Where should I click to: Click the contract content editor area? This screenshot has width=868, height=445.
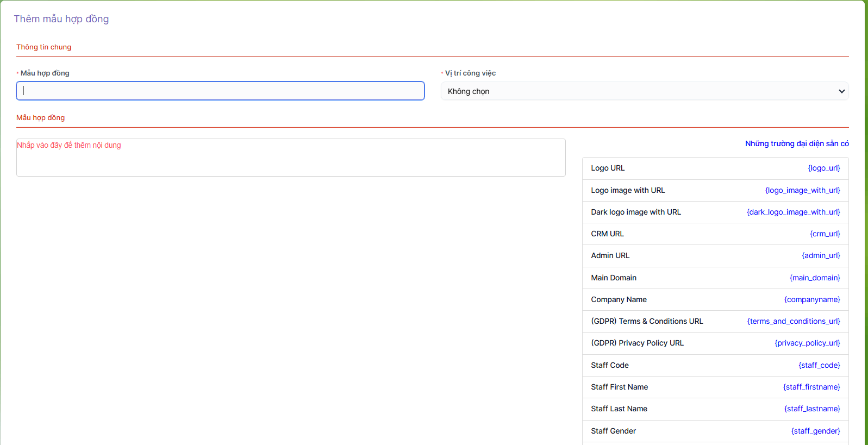tap(291, 158)
